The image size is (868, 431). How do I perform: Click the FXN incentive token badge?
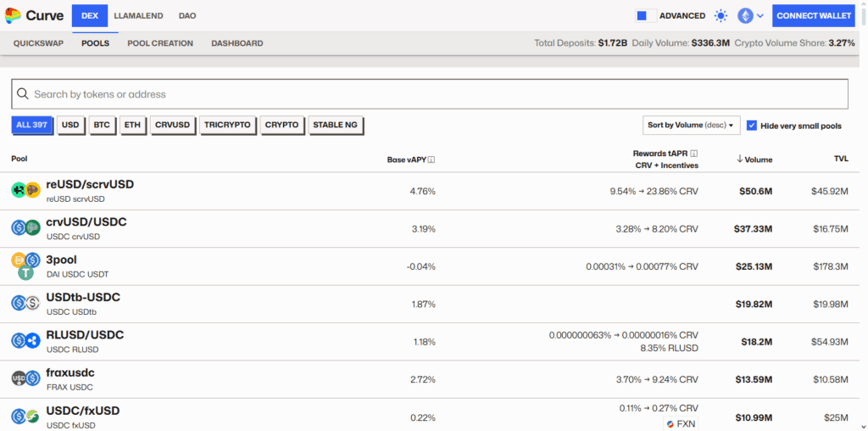coord(681,424)
